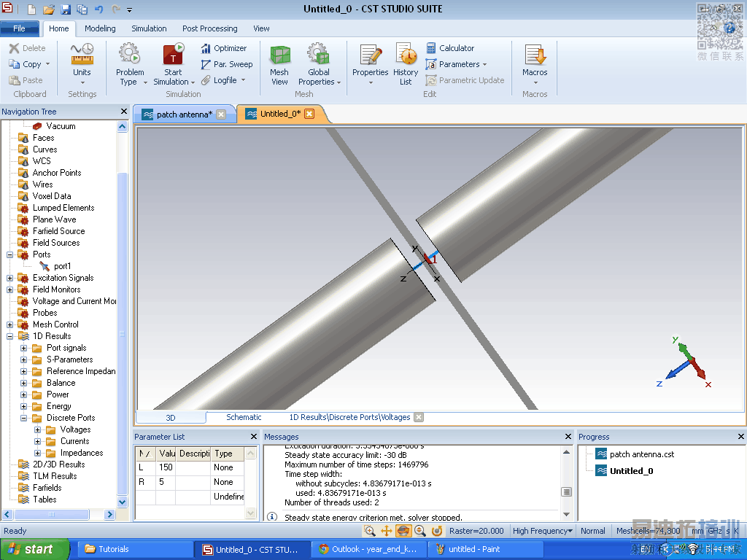
Task: Select patch antenna.cst in Progress panel
Action: coord(642,454)
